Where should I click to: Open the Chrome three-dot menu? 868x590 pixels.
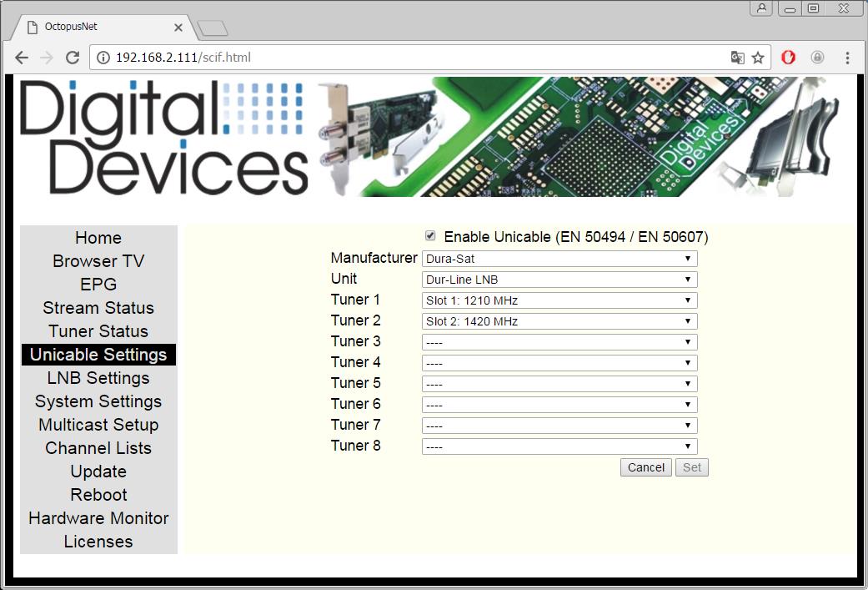point(847,58)
